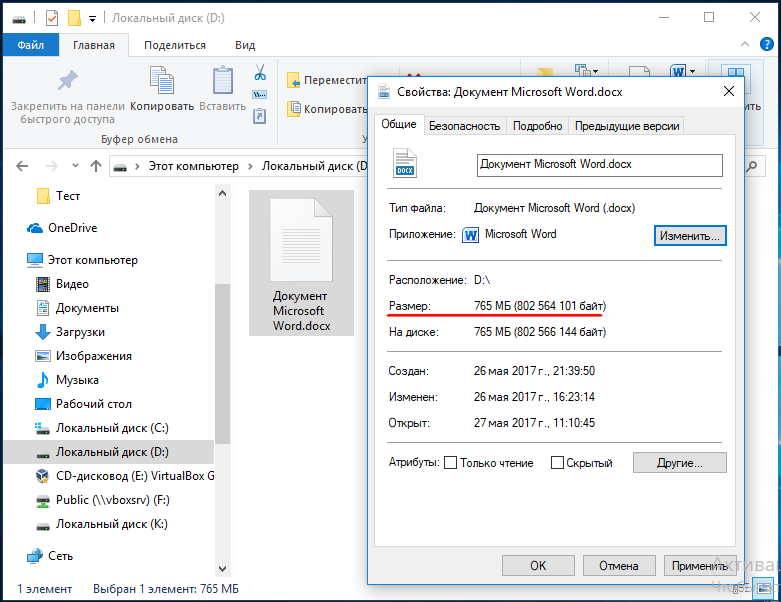Open dropdown arrow next to Word open icon

tap(692, 71)
